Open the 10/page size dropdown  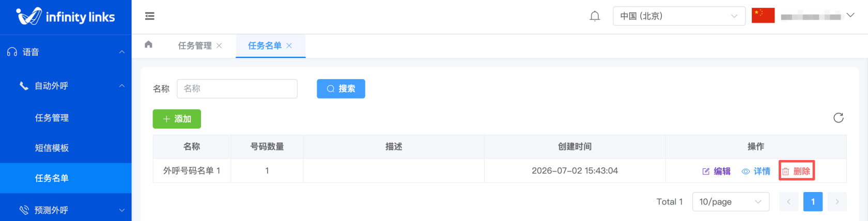[x=731, y=201]
